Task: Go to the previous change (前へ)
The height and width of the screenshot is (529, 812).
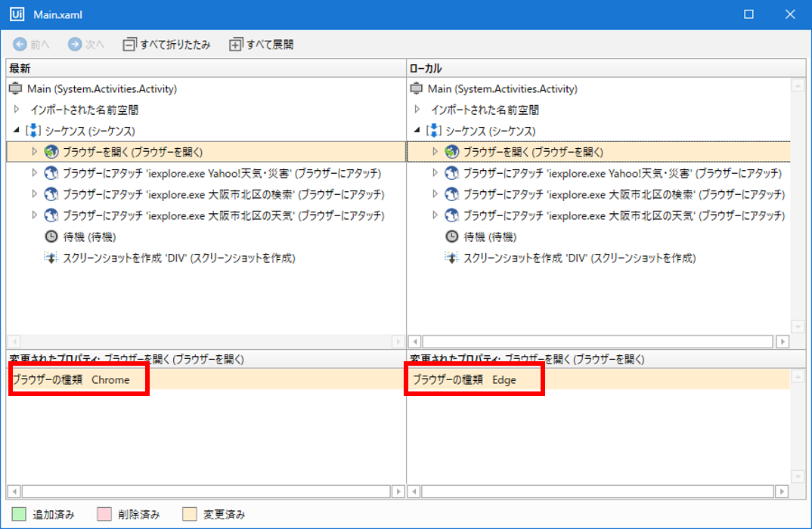Action: click(x=32, y=45)
